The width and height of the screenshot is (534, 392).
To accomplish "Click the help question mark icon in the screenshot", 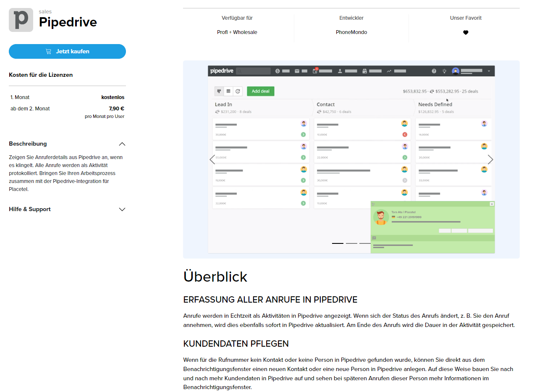I will click(x=434, y=71).
